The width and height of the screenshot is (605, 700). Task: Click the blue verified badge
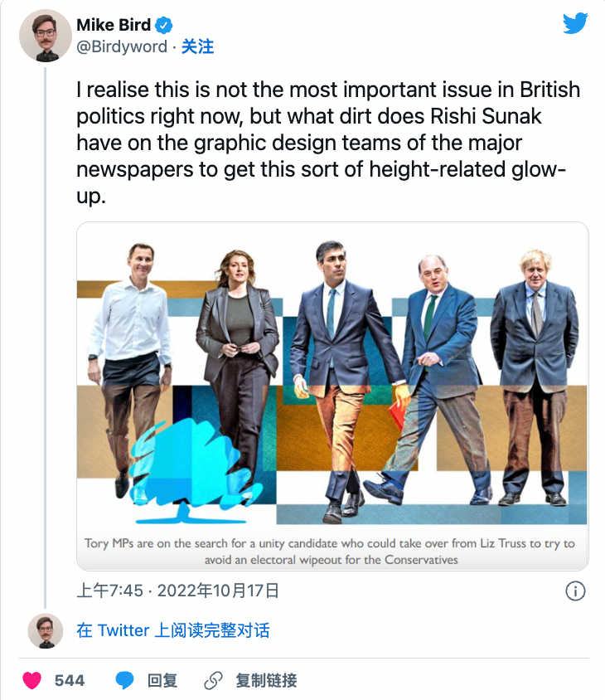point(164,26)
